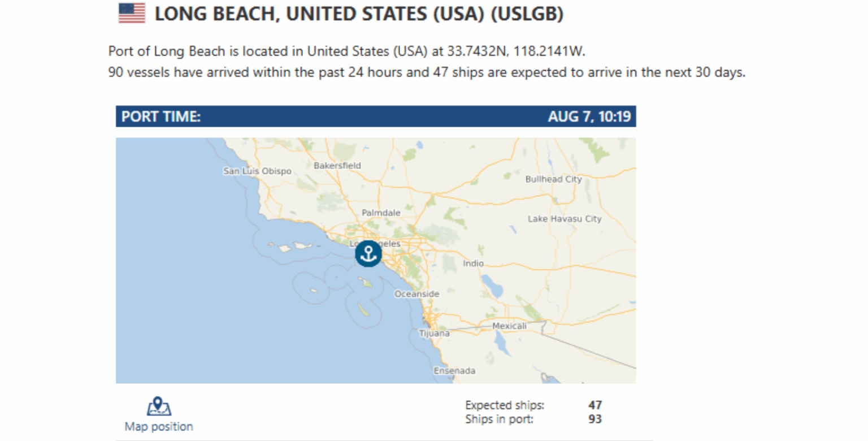Screen dimensions: 868x441
Task: Click the AUG 7, 10:19 timestamp
Action: tap(589, 116)
